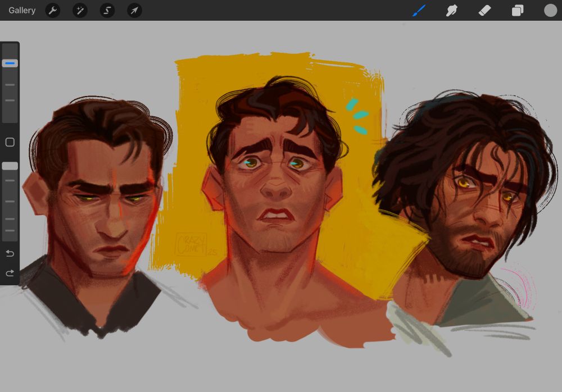
Task: Select the Eraser tool
Action: coord(484,11)
